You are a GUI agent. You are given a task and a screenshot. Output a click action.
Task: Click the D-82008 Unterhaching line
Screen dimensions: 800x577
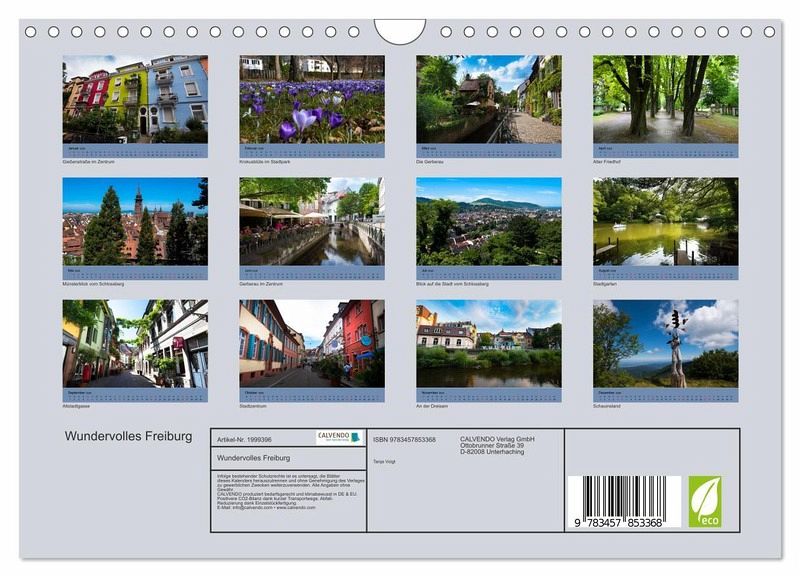tap(492, 451)
